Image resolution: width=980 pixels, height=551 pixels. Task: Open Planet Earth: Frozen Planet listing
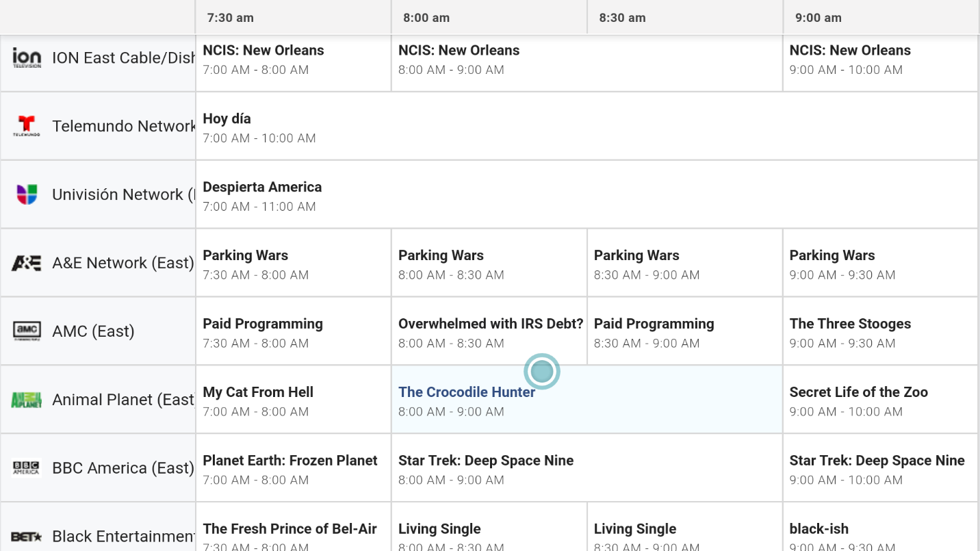click(x=293, y=468)
